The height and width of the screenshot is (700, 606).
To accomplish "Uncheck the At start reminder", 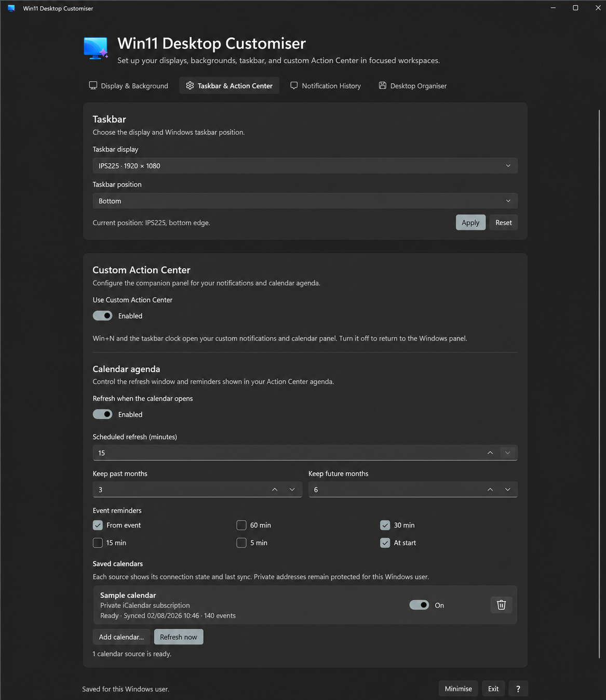I will click(385, 543).
